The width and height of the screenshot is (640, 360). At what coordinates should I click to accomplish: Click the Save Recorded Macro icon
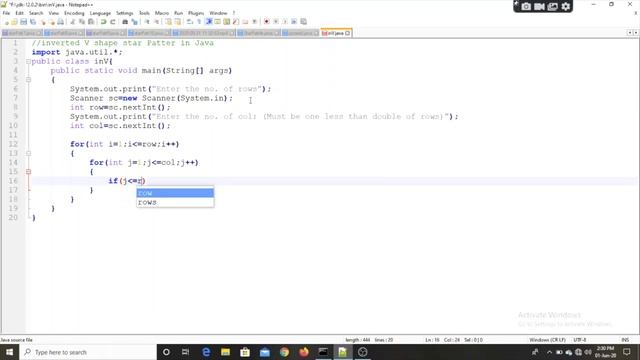point(303,22)
